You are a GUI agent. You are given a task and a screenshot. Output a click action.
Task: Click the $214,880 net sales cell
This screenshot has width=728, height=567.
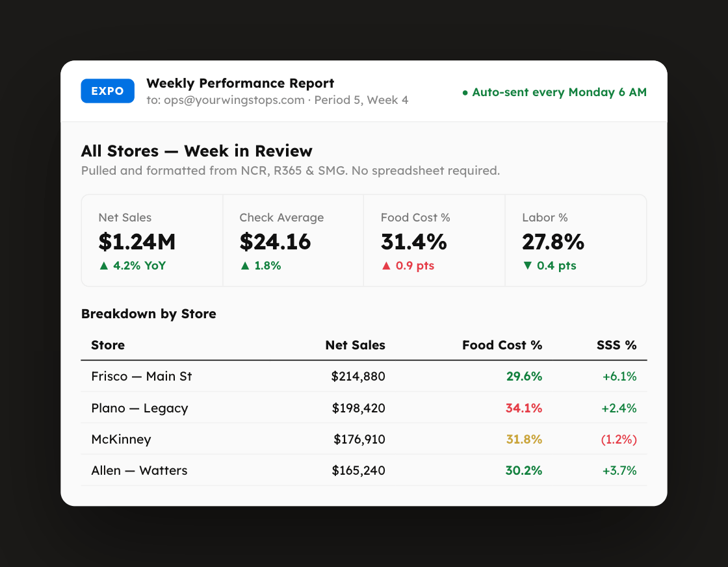pyautogui.click(x=358, y=376)
